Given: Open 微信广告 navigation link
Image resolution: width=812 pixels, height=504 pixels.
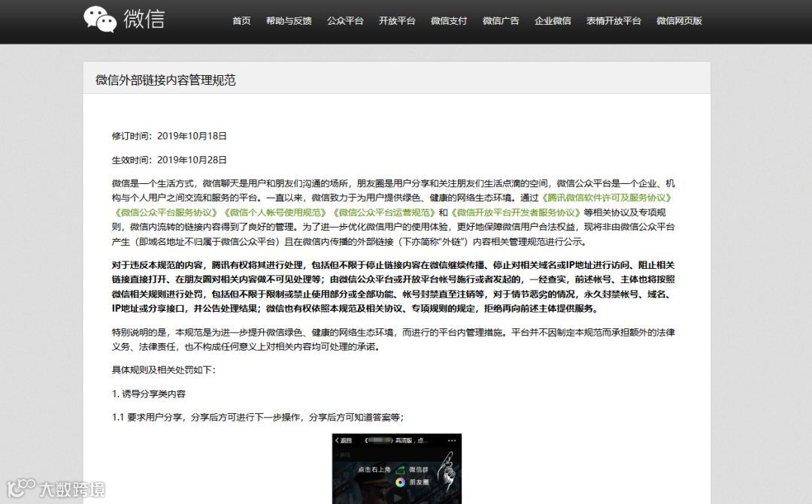Looking at the screenshot, I should point(501,21).
